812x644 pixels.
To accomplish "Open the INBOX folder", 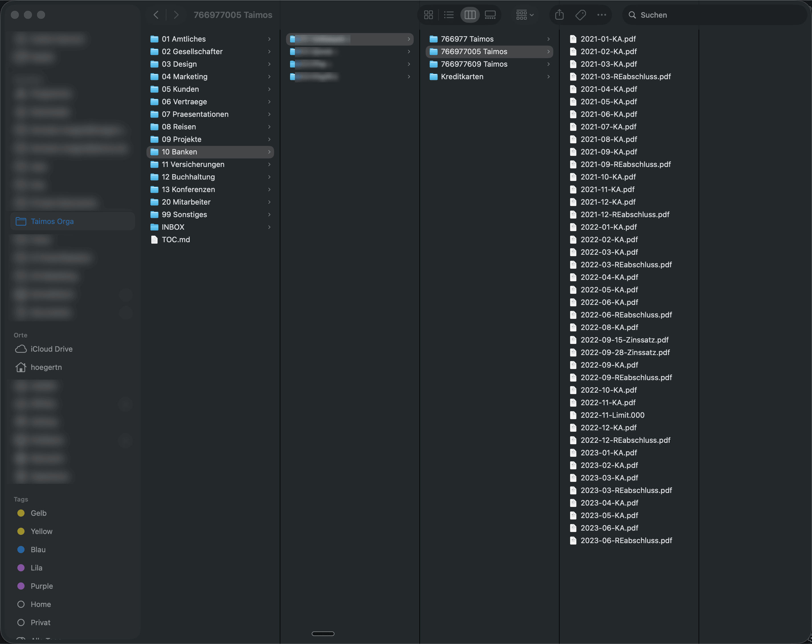I will [210, 227].
